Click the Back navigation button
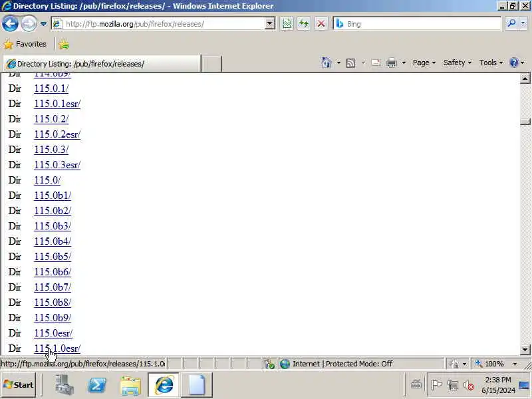Image resolution: width=532 pixels, height=399 pixels. click(x=10, y=24)
